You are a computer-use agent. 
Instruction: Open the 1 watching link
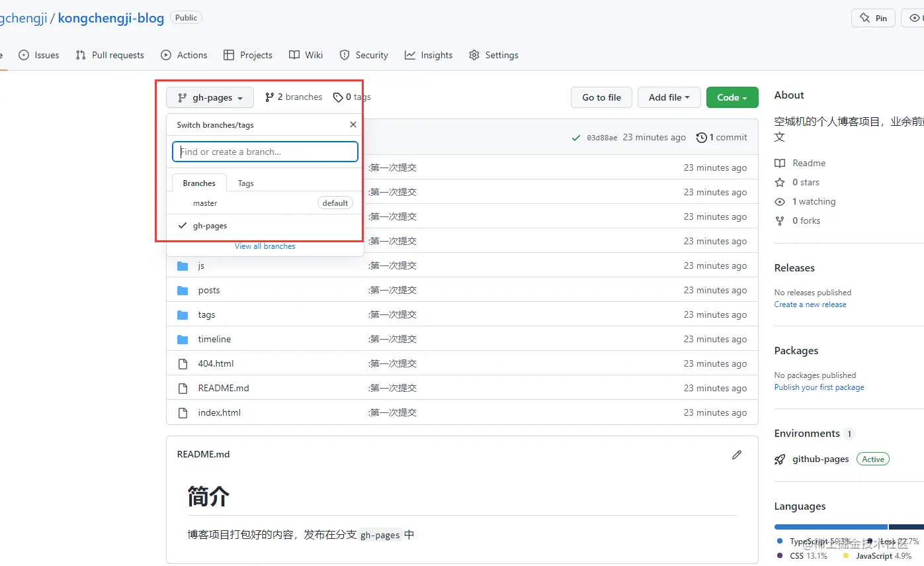(805, 201)
